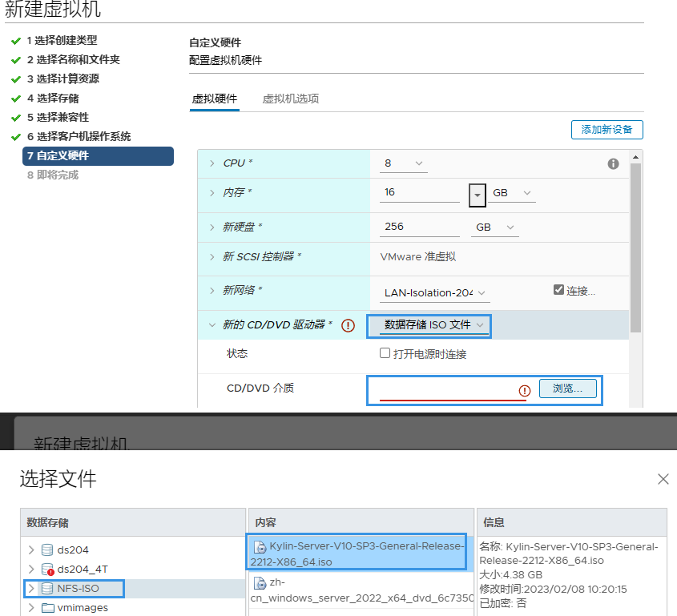This screenshot has width=677, height=616.
Task: Click the ds204_4T datastore alert icon
Action: [x=47, y=570]
